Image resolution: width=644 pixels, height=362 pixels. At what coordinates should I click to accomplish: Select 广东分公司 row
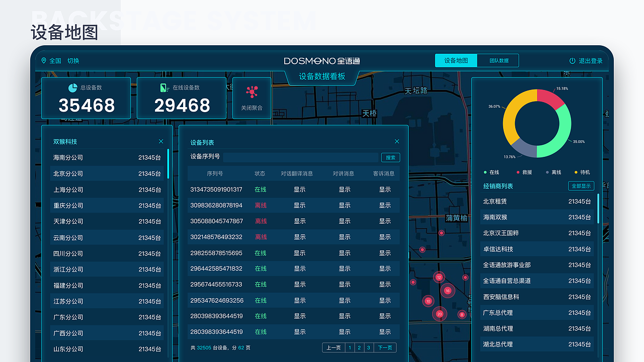point(107,317)
